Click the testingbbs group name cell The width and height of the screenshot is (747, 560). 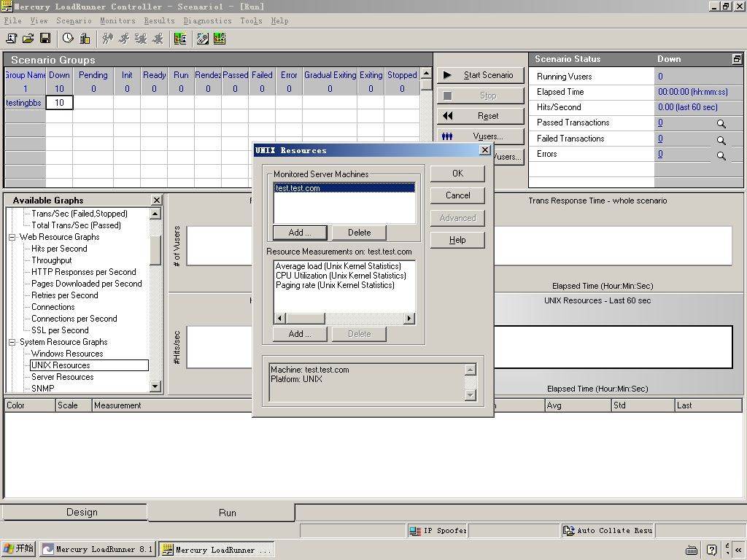coord(24,103)
